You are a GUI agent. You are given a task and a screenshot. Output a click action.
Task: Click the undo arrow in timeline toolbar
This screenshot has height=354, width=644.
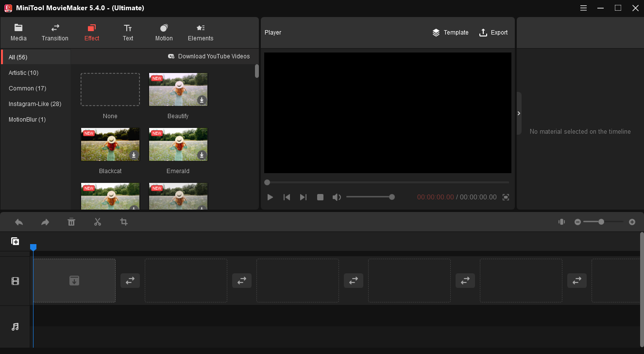pyautogui.click(x=19, y=222)
